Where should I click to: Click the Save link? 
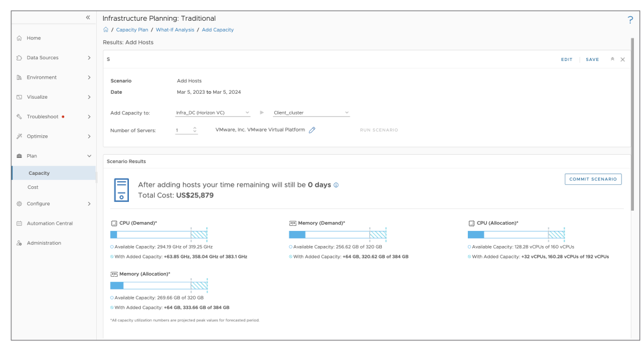coord(592,59)
